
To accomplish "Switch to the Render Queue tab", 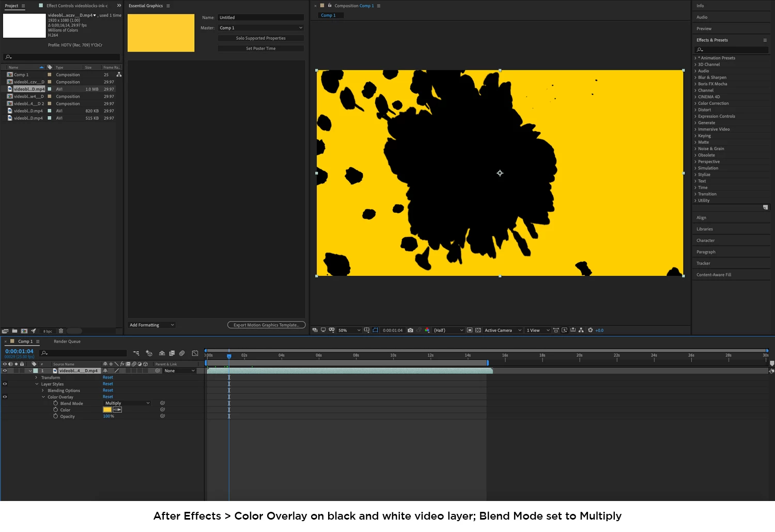I will (x=67, y=341).
